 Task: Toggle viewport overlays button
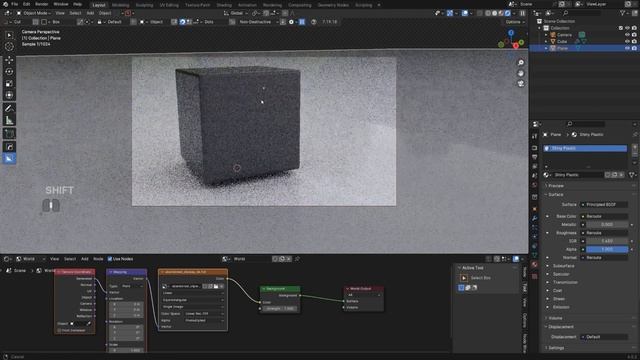click(x=465, y=13)
